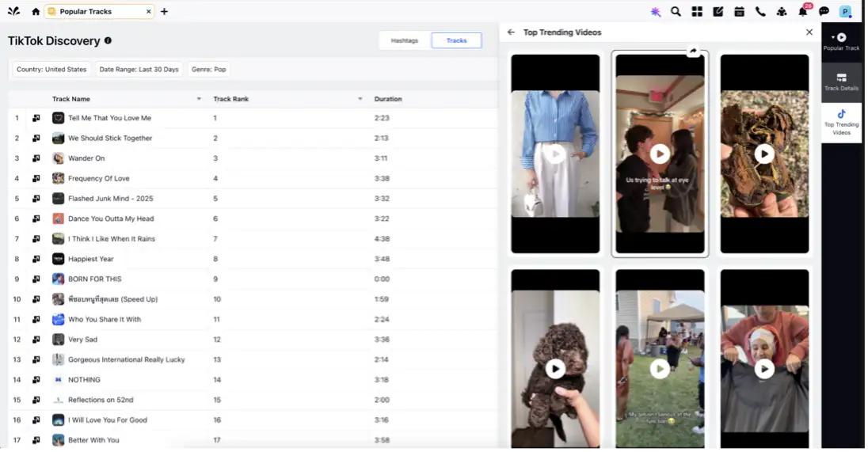Play the brown mushroom-like object video
Screen dimensions: 868x452
coord(764,154)
